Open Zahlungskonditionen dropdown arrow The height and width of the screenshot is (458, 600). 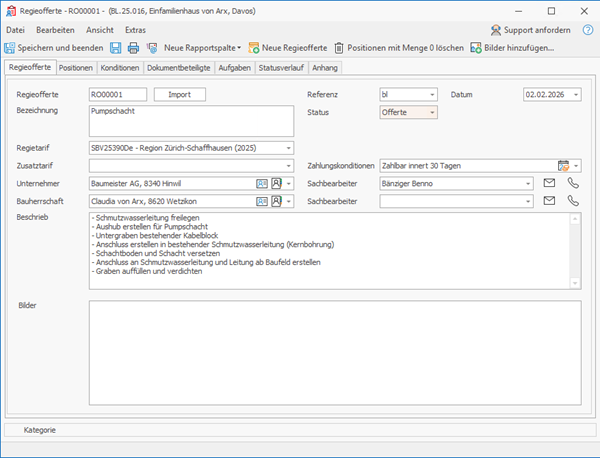576,166
